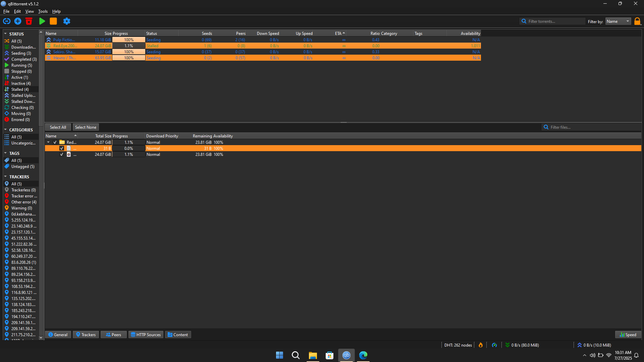Click the red Remove torrent icon

coord(29,21)
